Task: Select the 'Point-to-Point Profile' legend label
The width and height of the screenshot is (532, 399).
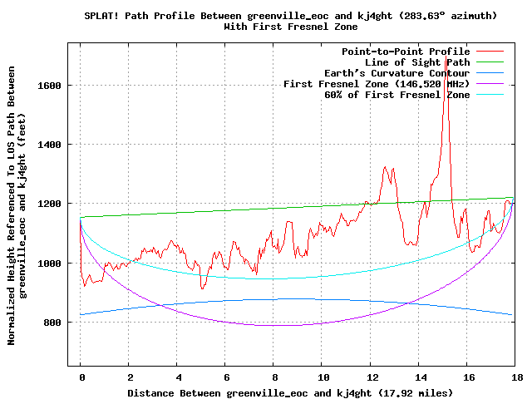Action: pyautogui.click(x=406, y=52)
